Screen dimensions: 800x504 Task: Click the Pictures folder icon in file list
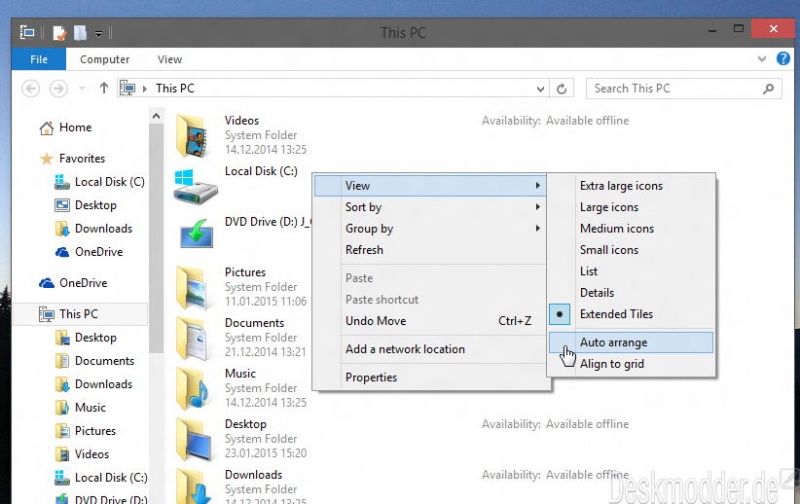coord(193,288)
